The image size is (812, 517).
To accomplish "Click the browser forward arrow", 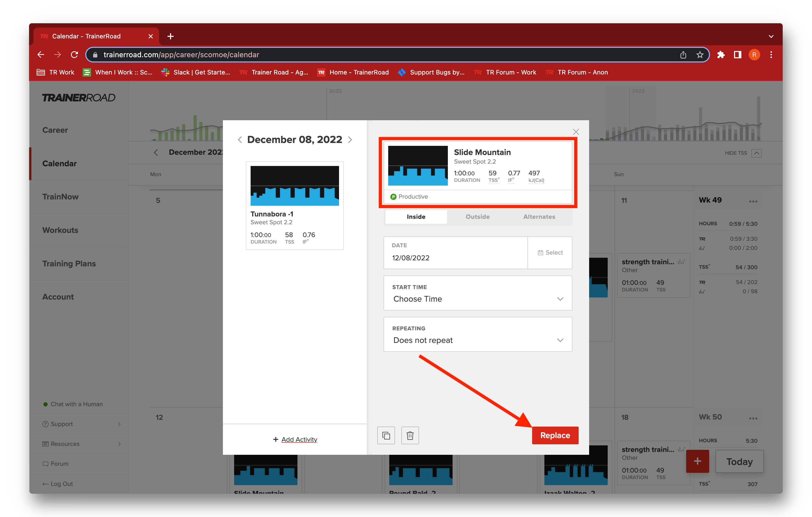I will 58,55.
